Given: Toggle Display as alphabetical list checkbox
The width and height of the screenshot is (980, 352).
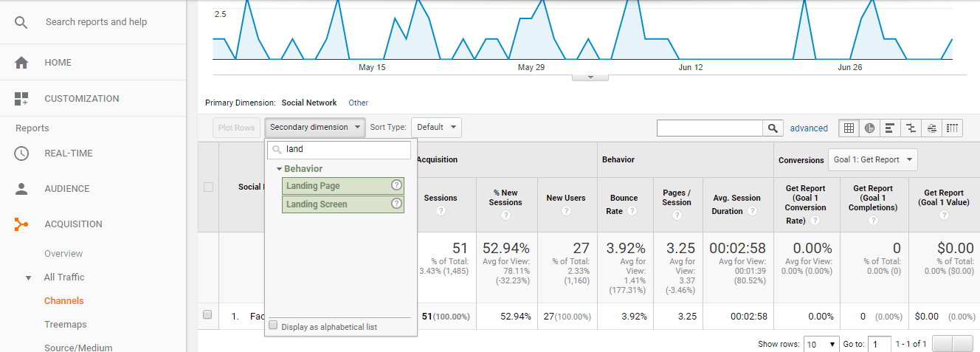Looking at the screenshot, I should pyautogui.click(x=274, y=325).
